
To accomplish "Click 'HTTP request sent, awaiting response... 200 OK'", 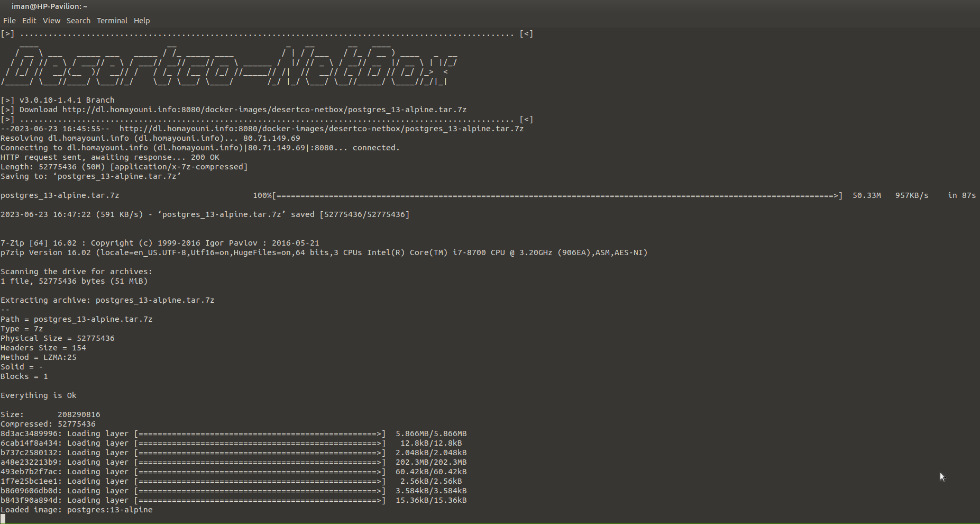I will [110, 157].
